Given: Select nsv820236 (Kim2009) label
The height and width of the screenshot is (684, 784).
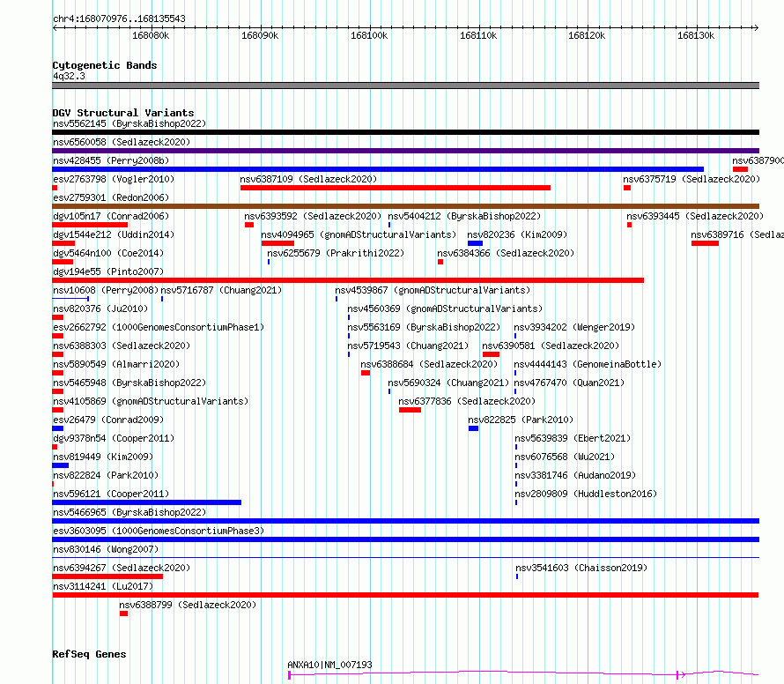Looking at the screenshot, I should click(517, 234).
